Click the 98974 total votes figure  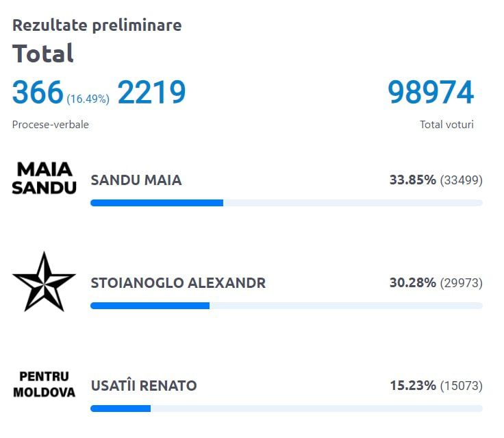pos(431,93)
